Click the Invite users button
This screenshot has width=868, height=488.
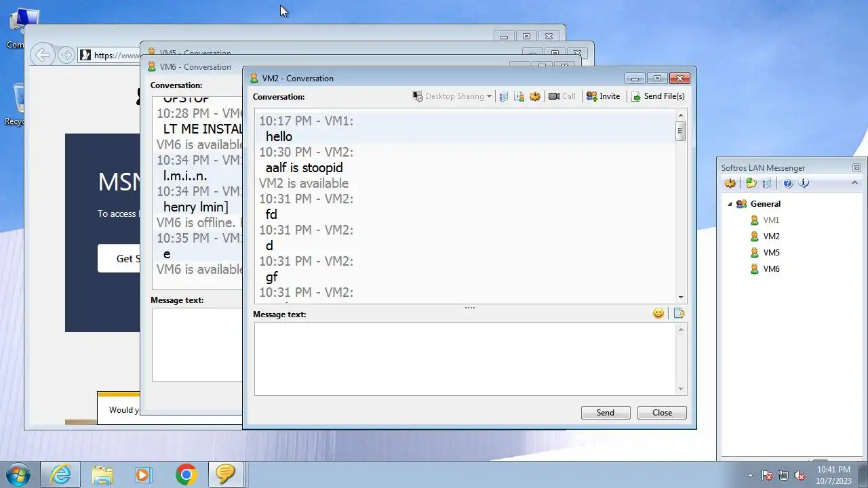(x=603, y=96)
